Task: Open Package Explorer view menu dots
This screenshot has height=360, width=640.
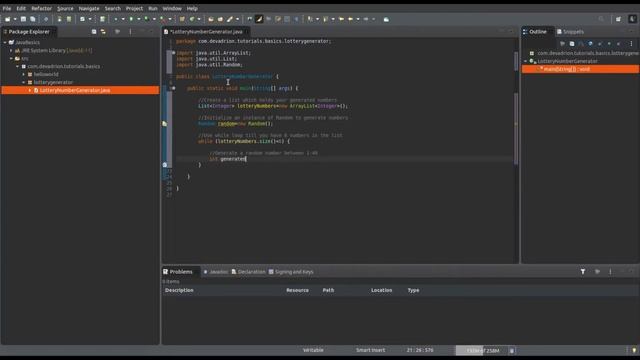Action: tap(131, 31)
